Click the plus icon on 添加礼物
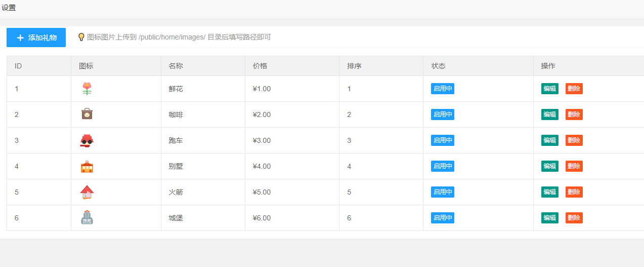644x267 pixels. 20,37
